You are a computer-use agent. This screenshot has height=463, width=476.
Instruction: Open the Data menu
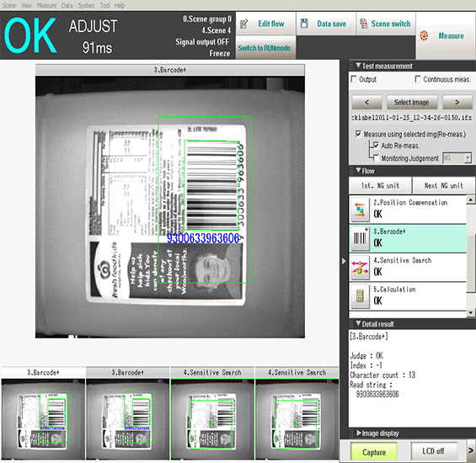pyautogui.click(x=67, y=5)
